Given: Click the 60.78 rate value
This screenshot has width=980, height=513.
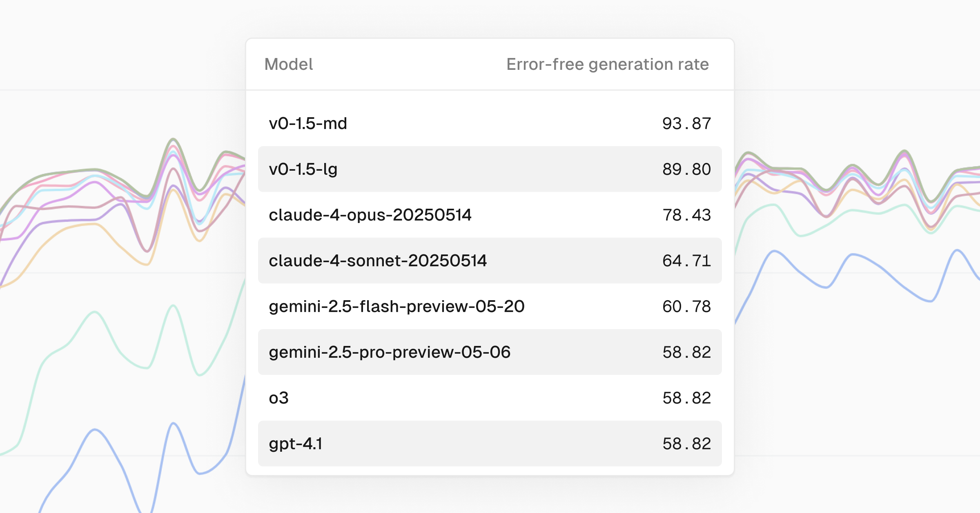Looking at the screenshot, I should click(686, 306).
